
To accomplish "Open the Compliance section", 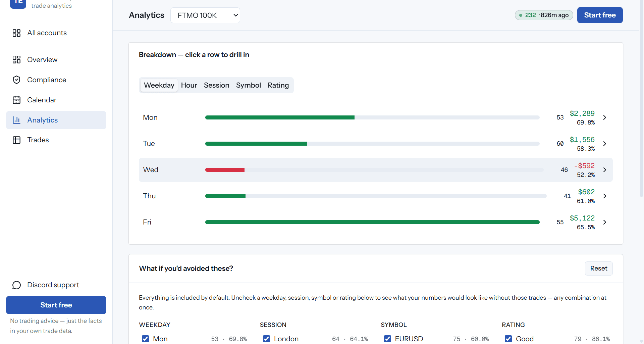I will [56, 80].
